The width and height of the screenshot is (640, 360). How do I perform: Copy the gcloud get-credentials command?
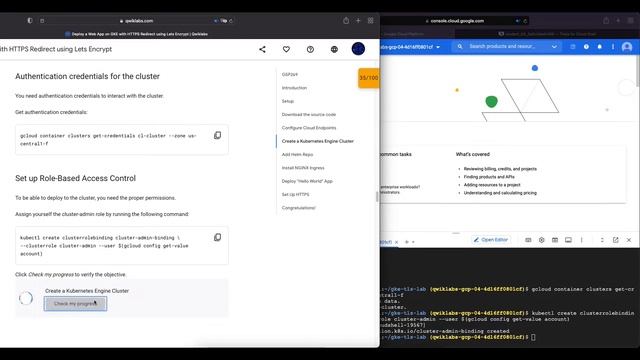coord(218,135)
